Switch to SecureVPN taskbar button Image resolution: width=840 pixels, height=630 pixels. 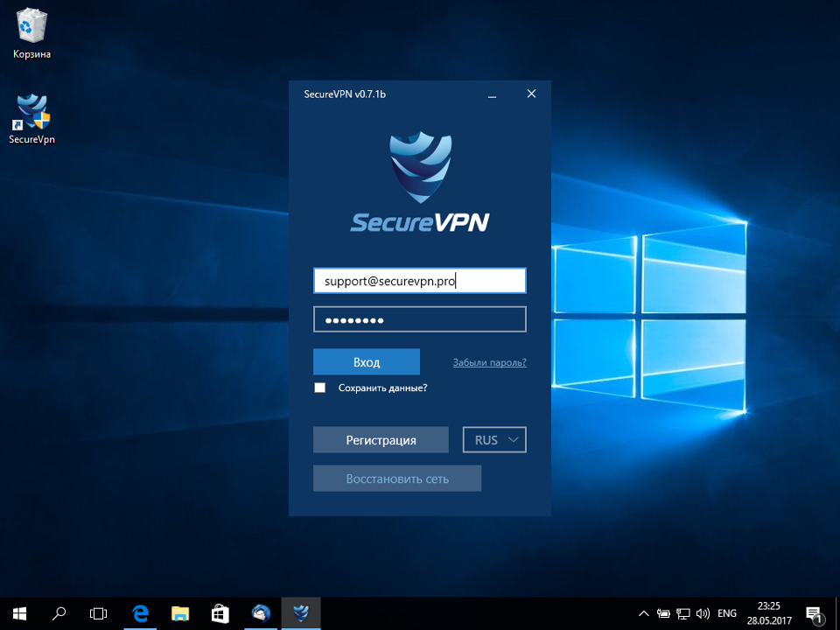coord(301,613)
